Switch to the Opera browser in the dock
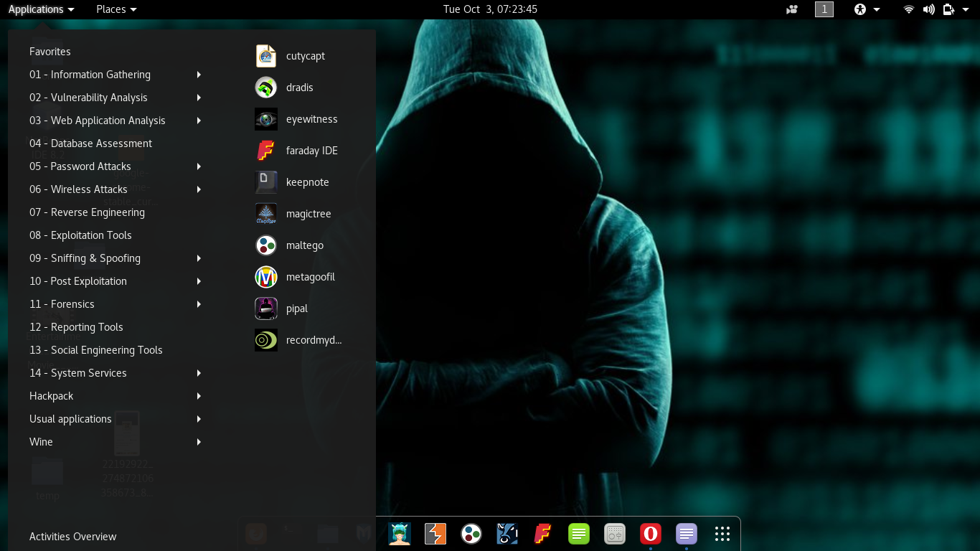 point(651,534)
